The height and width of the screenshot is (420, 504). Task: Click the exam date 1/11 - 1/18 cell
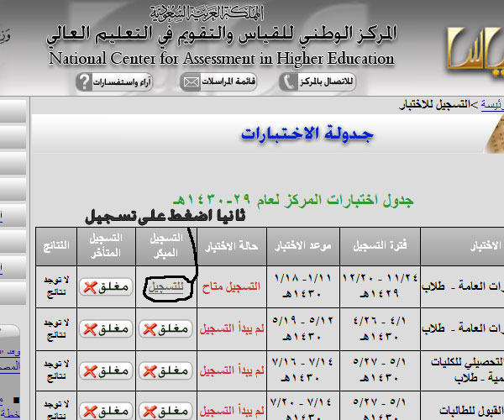[x=302, y=286]
